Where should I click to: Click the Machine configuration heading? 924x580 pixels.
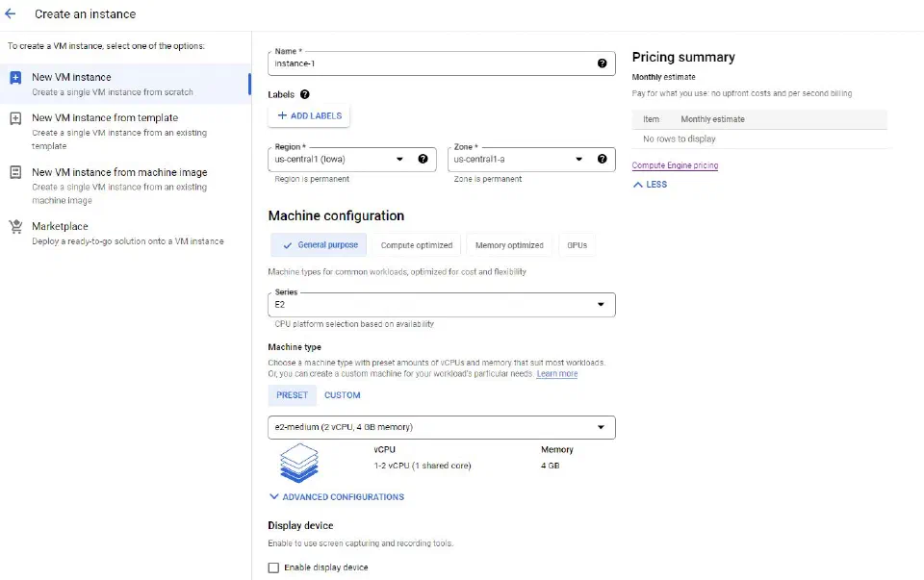pos(336,215)
